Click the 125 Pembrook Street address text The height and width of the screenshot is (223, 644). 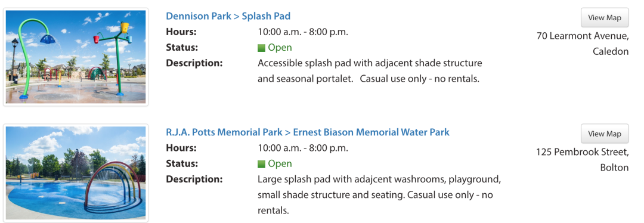[x=583, y=153]
